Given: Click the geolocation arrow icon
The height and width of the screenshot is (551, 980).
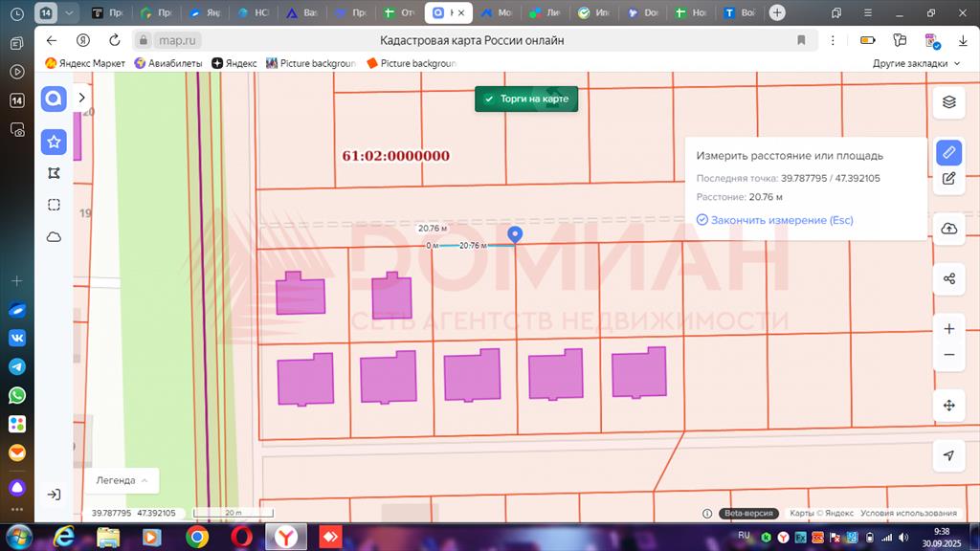Looking at the screenshot, I should pyautogui.click(x=948, y=455).
